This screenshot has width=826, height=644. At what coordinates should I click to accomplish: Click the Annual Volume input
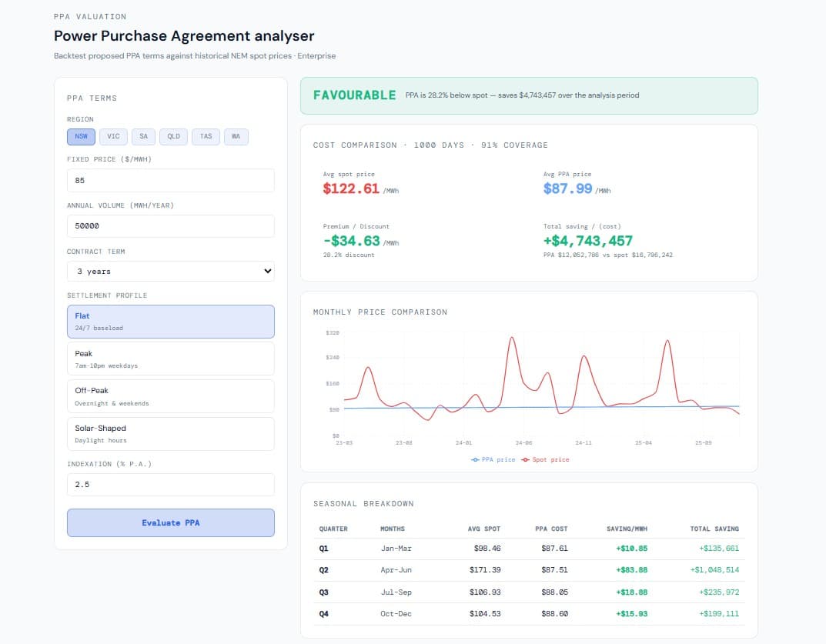170,225
